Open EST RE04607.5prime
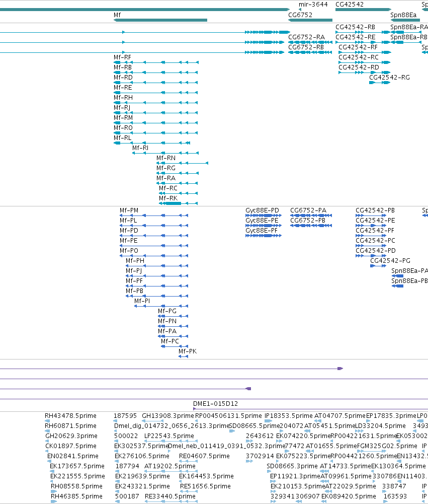This screenshot has height=504, width=428. click(x=204, y=457)
